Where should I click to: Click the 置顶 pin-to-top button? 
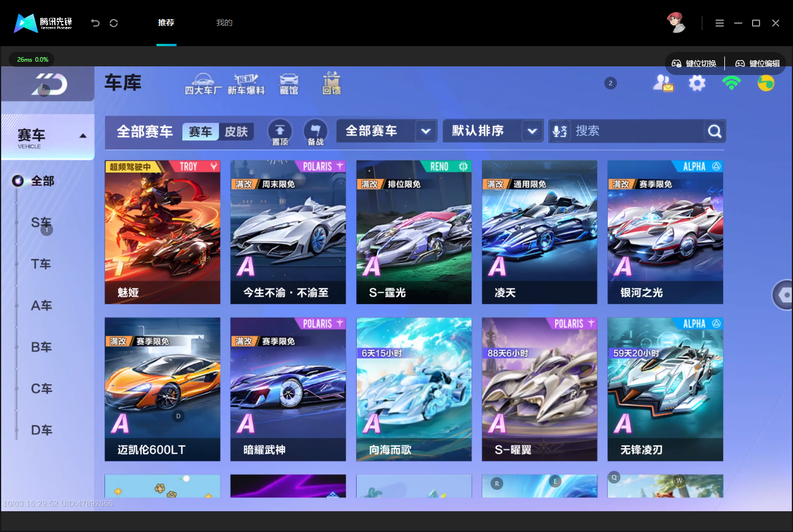[x=280, y=132]
